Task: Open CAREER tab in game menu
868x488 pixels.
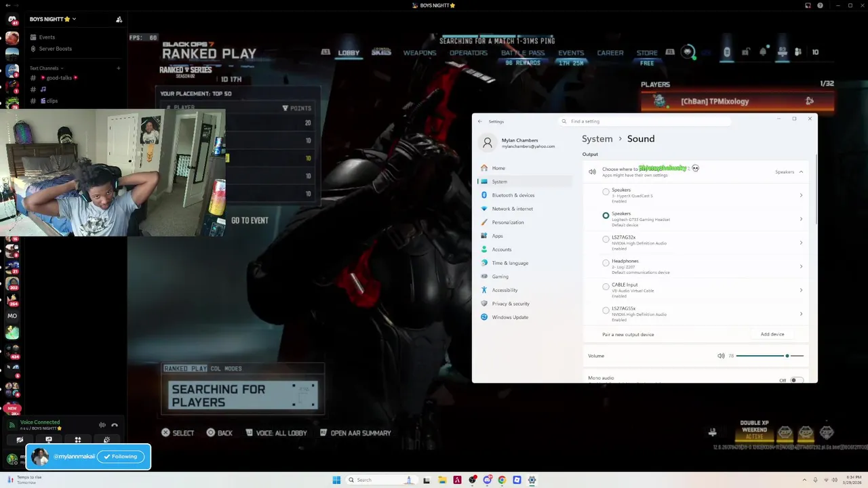Action: click(x=610, y=53)
